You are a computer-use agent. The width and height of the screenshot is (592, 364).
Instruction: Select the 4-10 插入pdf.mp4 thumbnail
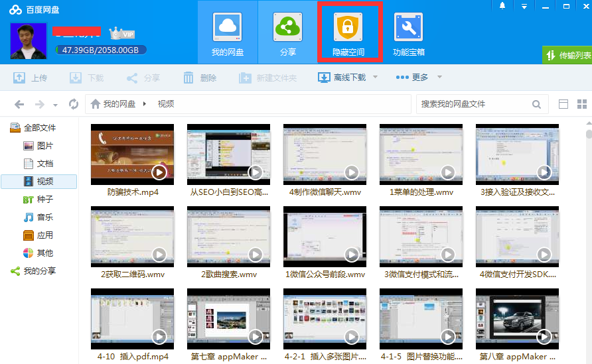[132, 319]
